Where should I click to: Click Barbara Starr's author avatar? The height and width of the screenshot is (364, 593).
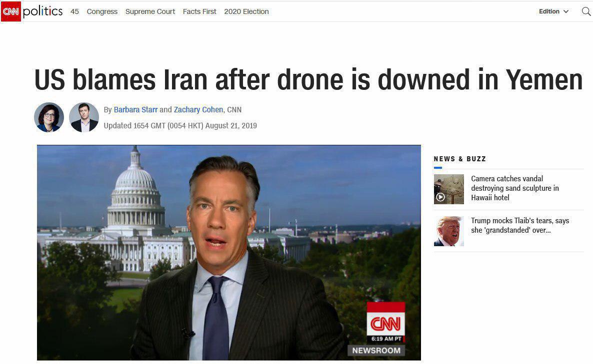49,117
